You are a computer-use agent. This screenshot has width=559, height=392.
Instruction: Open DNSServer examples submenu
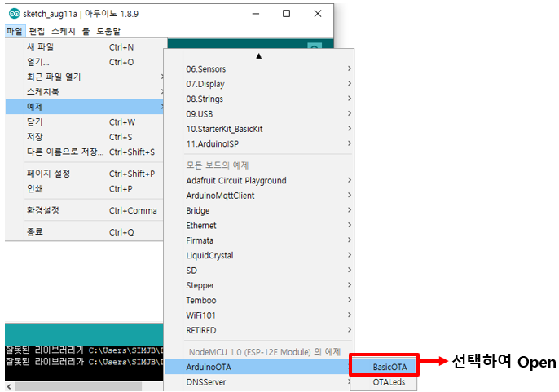(x=259, y=382)
